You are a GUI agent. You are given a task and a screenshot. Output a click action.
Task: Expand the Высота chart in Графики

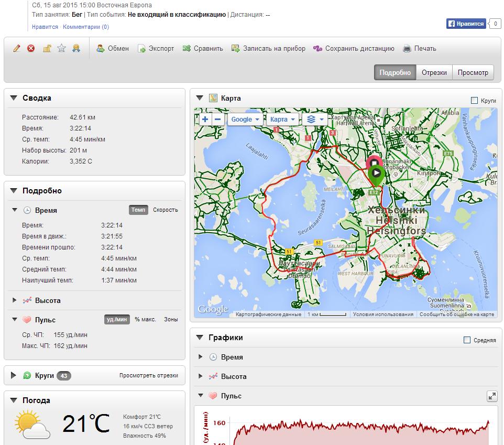click(200, 376)
